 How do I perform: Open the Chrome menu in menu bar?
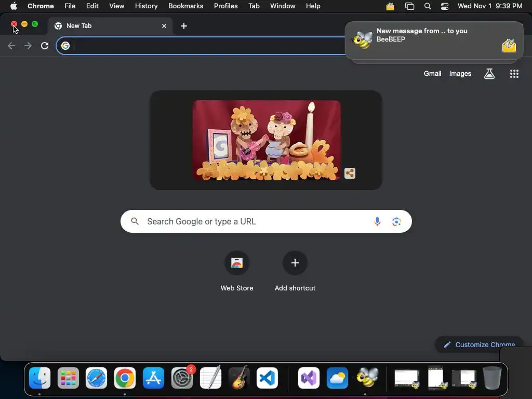click(x=41, y=6)
